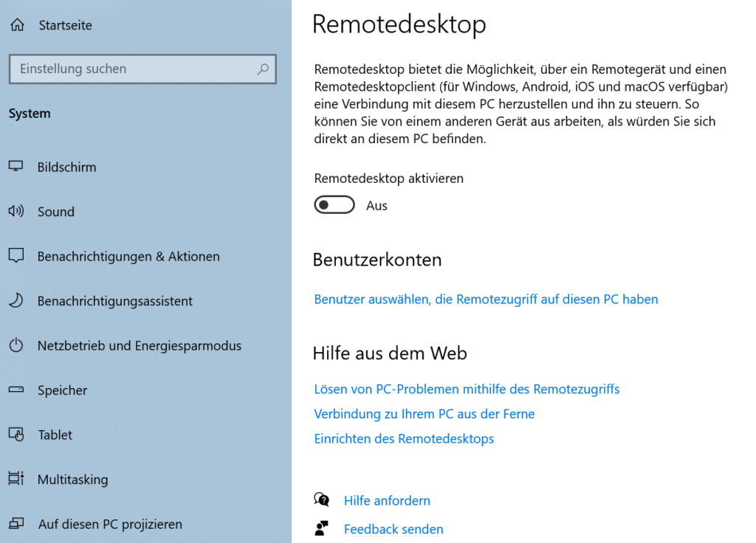Open Verbindung zu Ihrem PC link
756x543 pixels.
pos(424,414)
